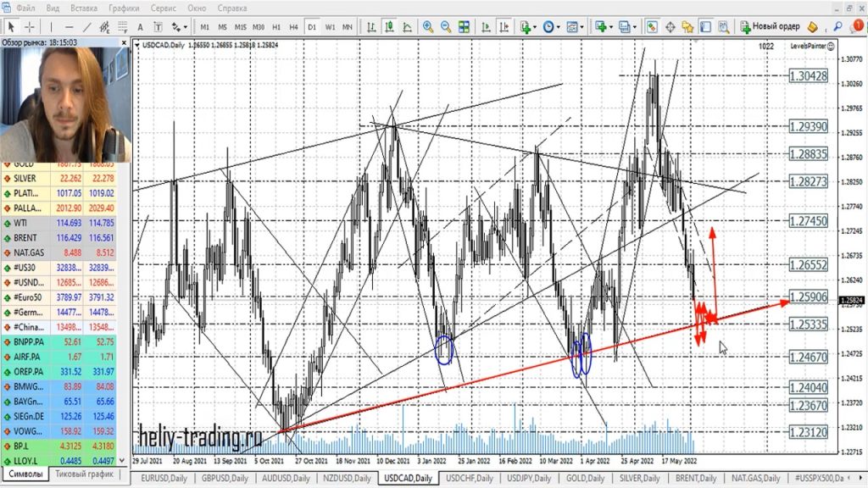Toggle bar chart display mode
The width and height of the screenshot is (868, 488).
tap(371, 27)
